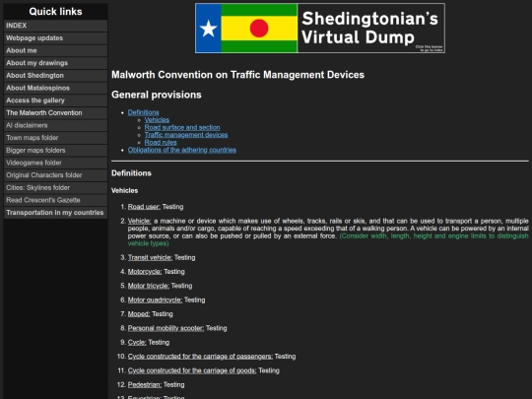Viewport: 532px width, 399px height.
Task: Click the 'Transit vehicle:' term
Action: coord(150,257)
